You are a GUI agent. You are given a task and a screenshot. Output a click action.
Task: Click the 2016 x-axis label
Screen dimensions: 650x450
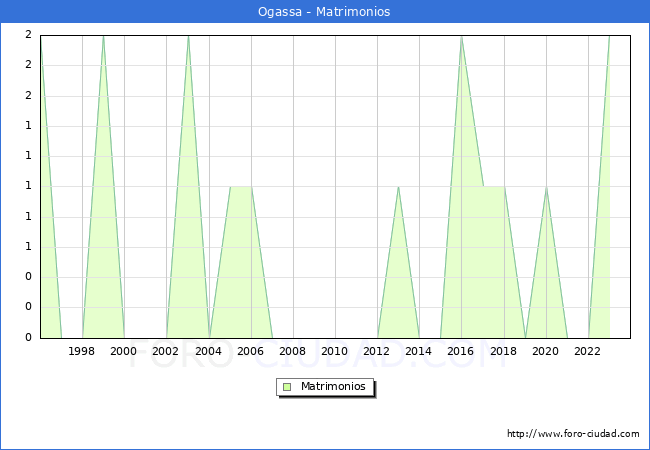(461, 351)
